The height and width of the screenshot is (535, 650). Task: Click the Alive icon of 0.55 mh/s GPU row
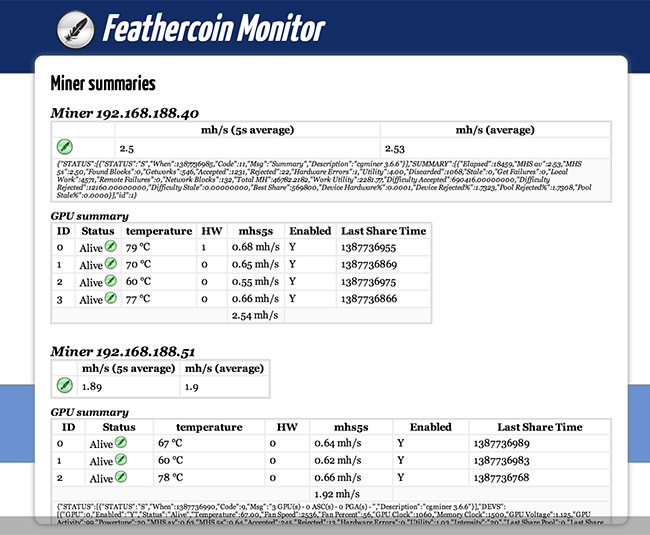pos(111,281)
